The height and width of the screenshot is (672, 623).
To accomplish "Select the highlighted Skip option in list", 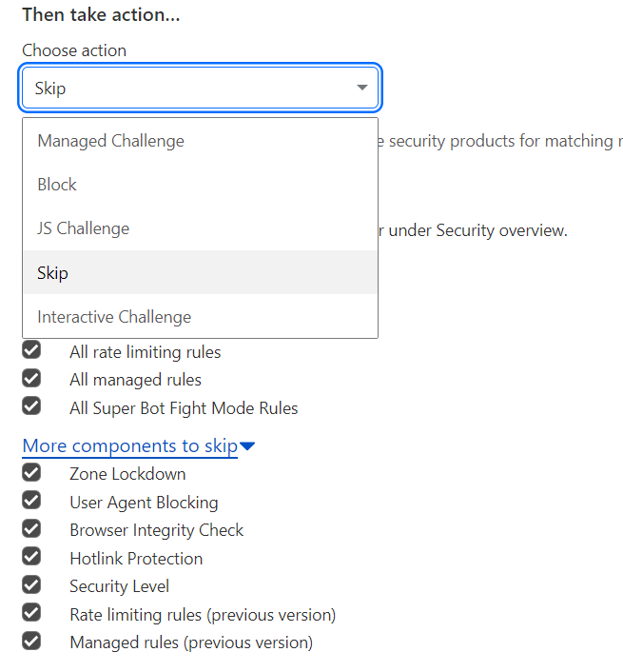I will pos(200,272).
